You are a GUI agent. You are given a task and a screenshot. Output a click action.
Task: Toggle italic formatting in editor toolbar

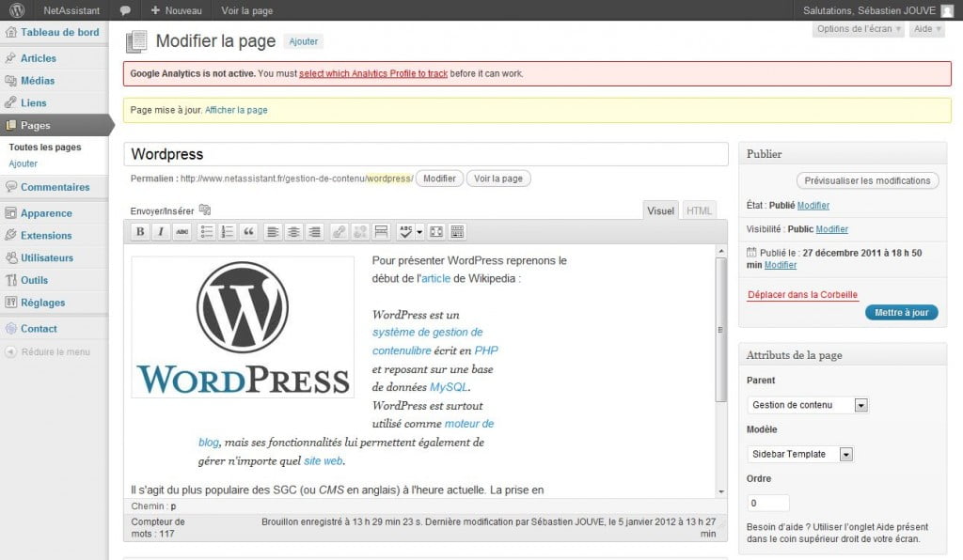[x=161, y=232]
